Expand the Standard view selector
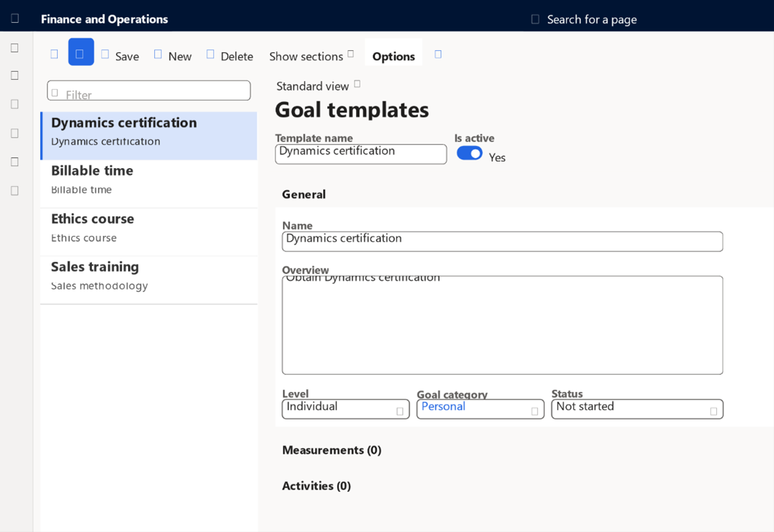 click(x=318, y=86)
